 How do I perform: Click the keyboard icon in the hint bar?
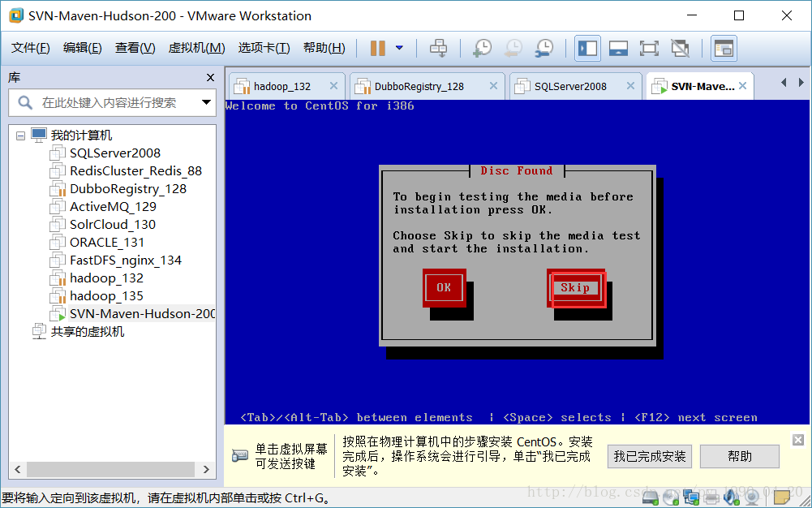[240, 456]
